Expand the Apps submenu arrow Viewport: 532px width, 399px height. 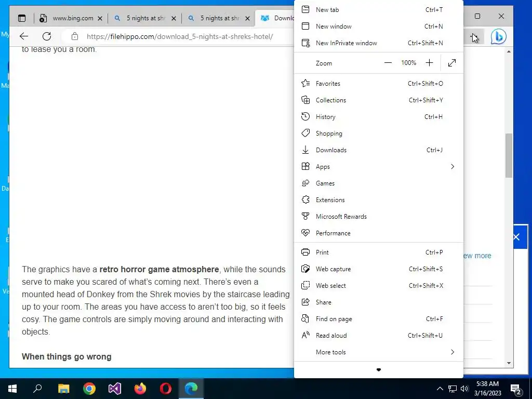point(453,167)
